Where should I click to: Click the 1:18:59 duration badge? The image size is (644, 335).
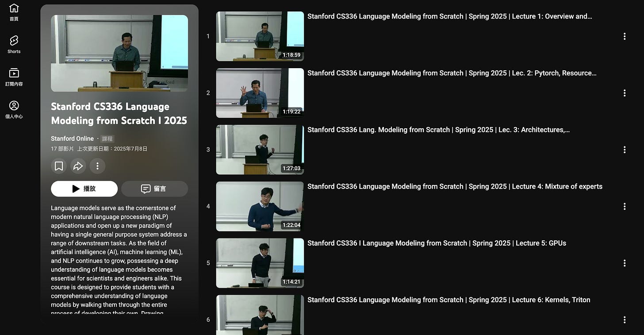pyautogui.click(x=291, y=55)
